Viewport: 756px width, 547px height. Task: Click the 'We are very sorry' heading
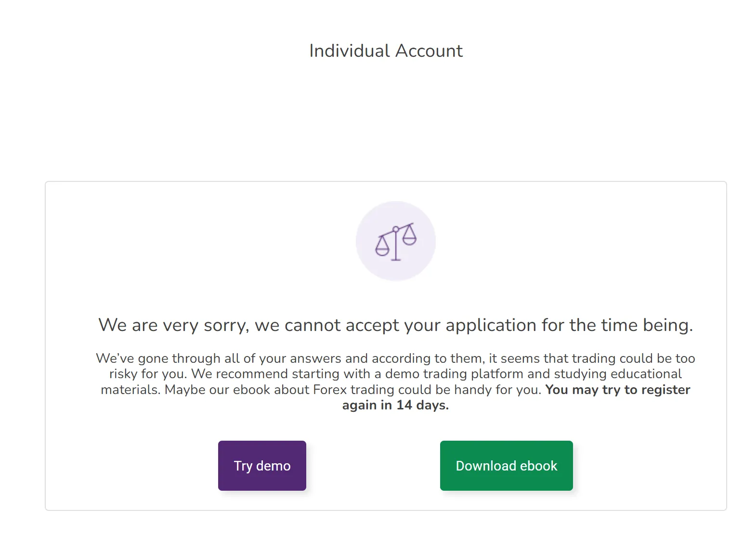(x=395, y=325)
